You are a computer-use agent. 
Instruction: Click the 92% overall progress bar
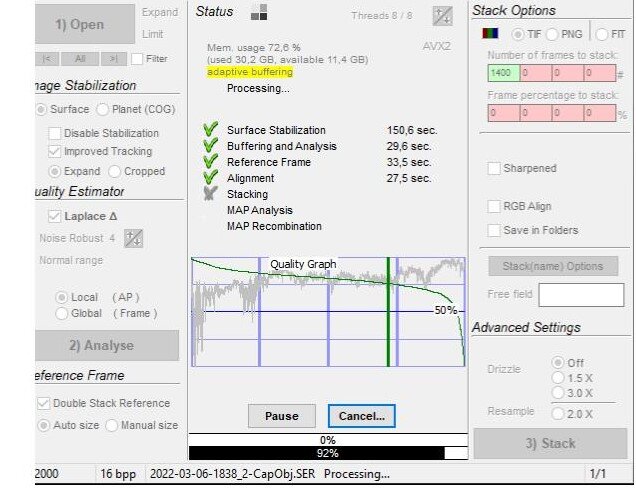pos(328,453)
